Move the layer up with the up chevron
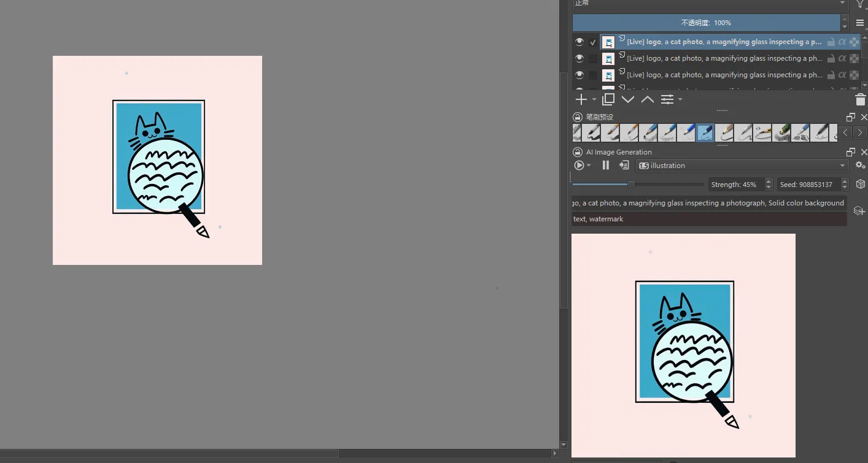 tap(648, 99)
